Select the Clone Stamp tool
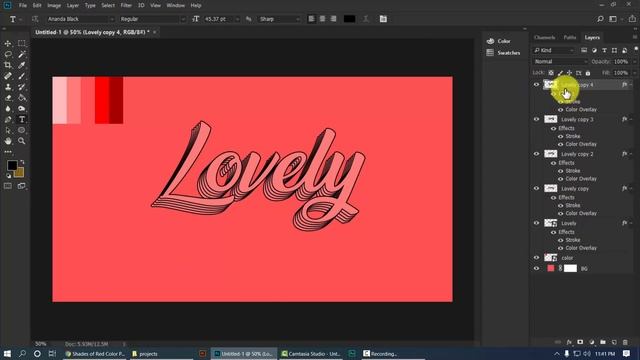The image size is (640, 360). tap(8, 87)
